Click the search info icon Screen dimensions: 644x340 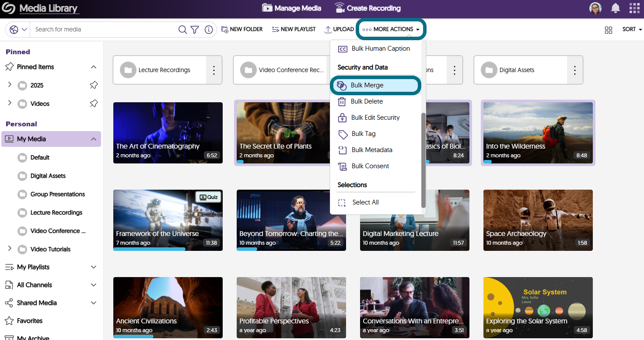pos(209,29)
